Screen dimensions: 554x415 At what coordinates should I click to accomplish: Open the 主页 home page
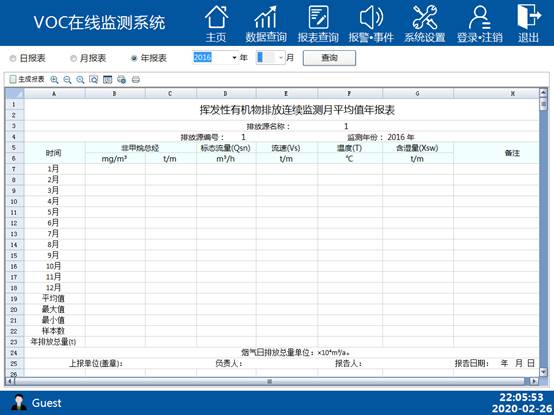tap(216, 24)
